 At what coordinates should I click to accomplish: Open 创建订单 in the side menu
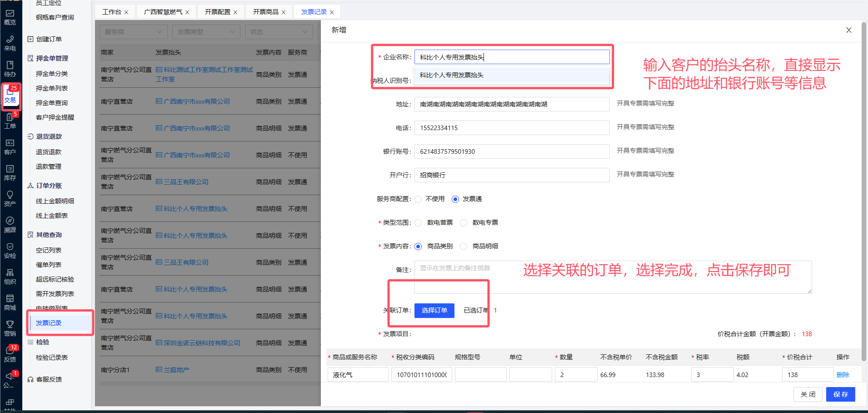49,39
